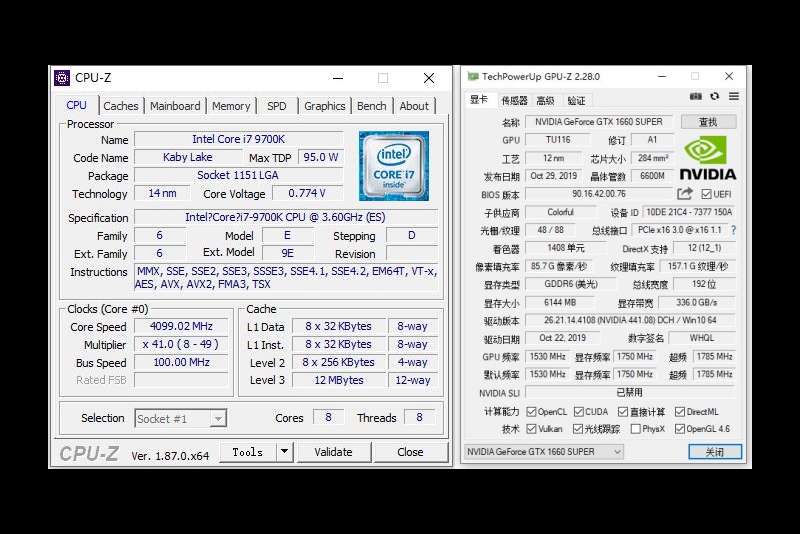Click the Core Voltage 0.774 V value

point(307,193)
